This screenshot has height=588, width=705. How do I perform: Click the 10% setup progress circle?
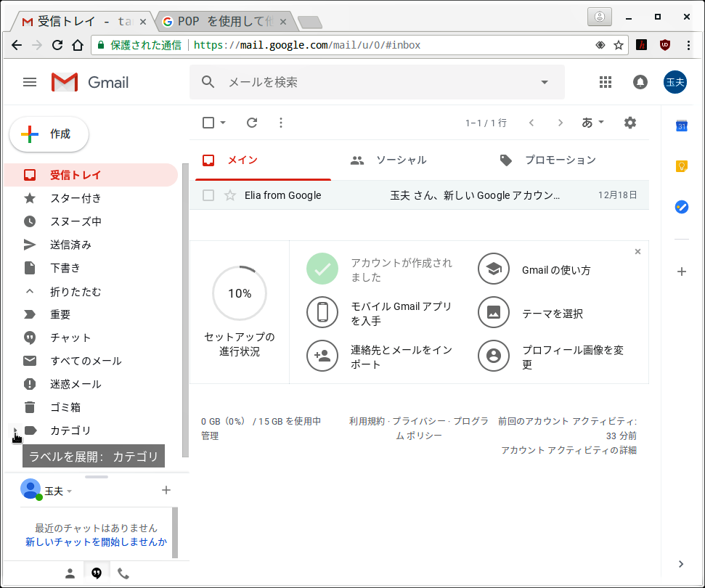[240, 293]
